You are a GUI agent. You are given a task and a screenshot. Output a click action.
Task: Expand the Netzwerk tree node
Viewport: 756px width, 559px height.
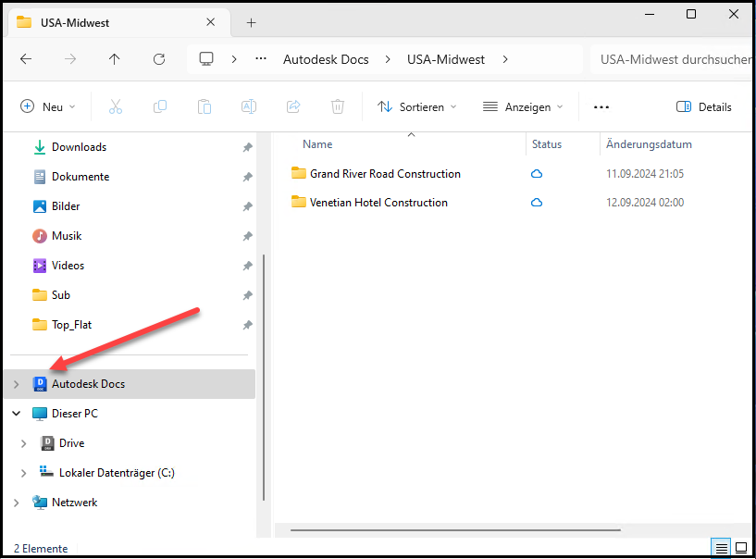17,503
